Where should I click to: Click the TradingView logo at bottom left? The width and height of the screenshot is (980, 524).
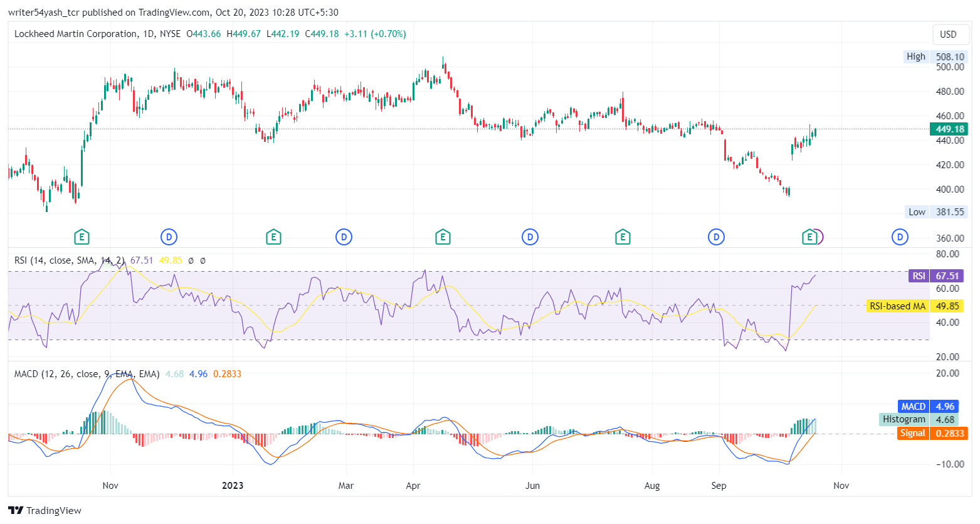pyautogui.click(x=45, y=510)
